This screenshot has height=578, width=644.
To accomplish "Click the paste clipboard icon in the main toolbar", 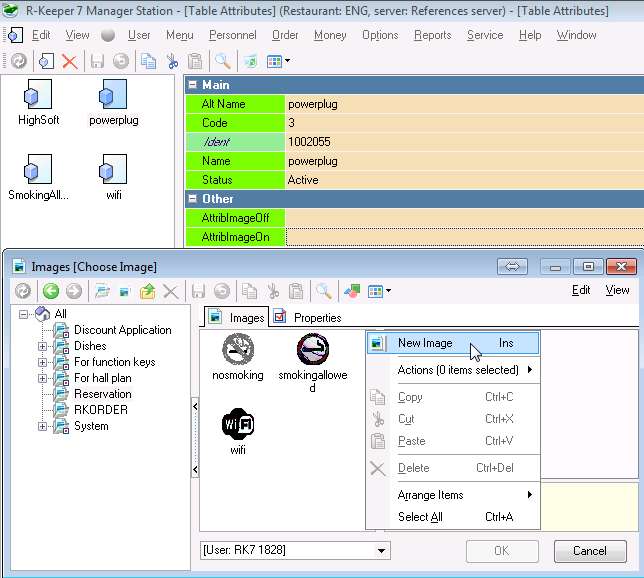I will coord(195,61).
